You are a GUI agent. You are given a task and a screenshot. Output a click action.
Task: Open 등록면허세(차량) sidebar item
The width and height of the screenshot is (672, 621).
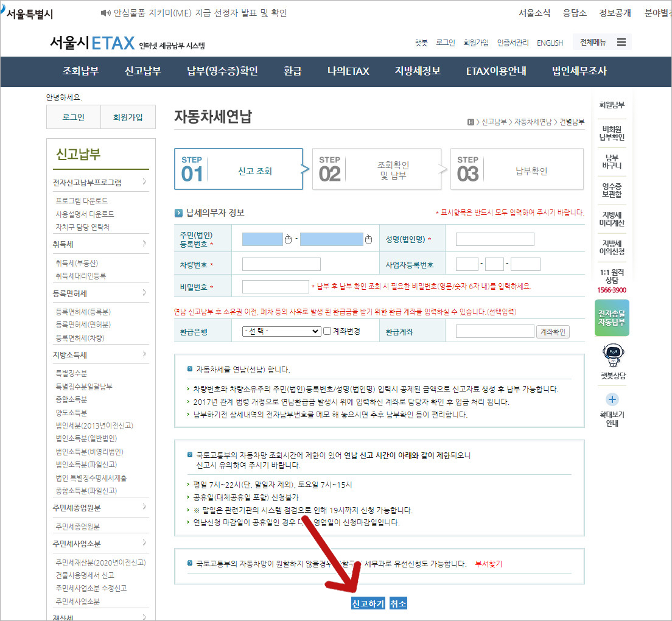pyautogui.click(x=80, y=338)
